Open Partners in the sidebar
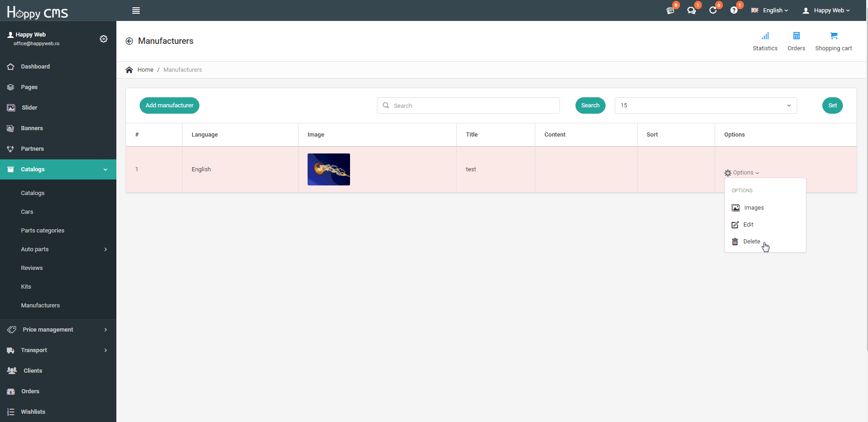The image size is (868, 422). pyautogui.click(x=58, y=149)
